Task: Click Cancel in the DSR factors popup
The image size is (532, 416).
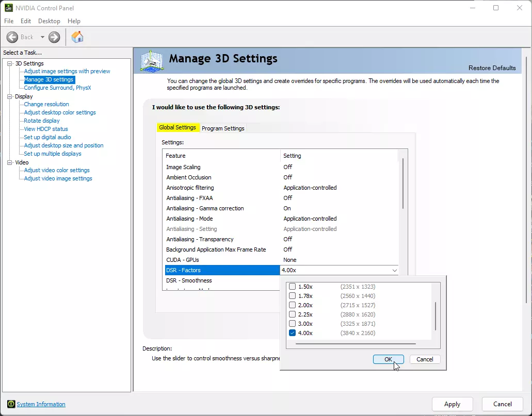Action: pos(425,359)
